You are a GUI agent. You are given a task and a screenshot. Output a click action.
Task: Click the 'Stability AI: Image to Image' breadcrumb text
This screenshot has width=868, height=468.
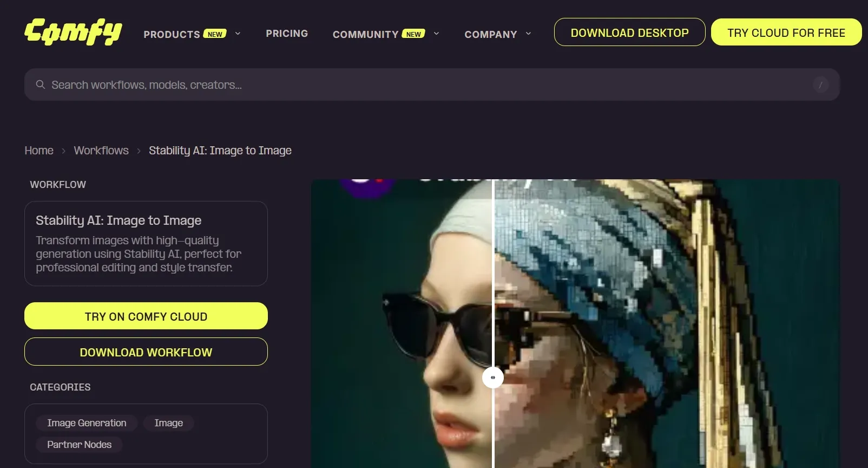coord(220,151)
